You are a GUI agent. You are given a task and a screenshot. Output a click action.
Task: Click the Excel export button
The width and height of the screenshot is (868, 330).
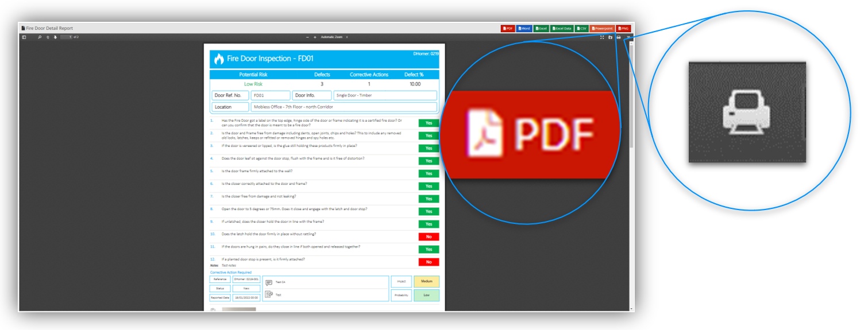(541, 28)
